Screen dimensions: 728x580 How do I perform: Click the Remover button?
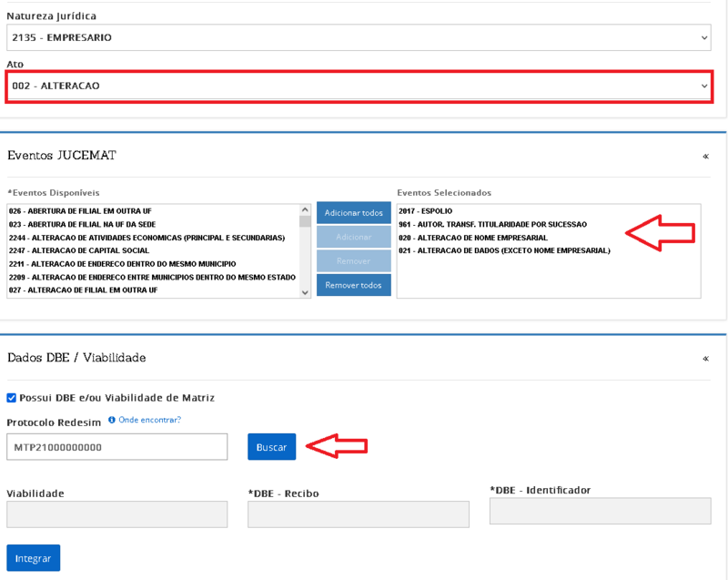[x=354, y=261]
